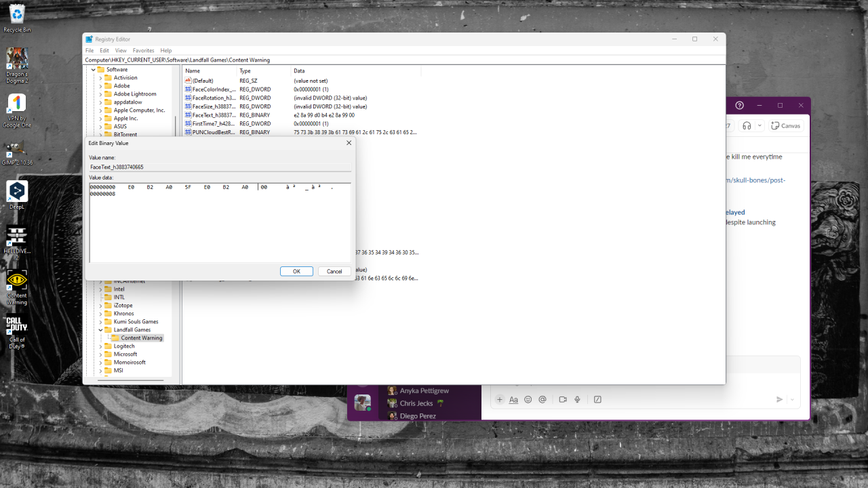Start a huddle with the headphones icon
This screenshot has height=488, width=868.
[747, 125]
